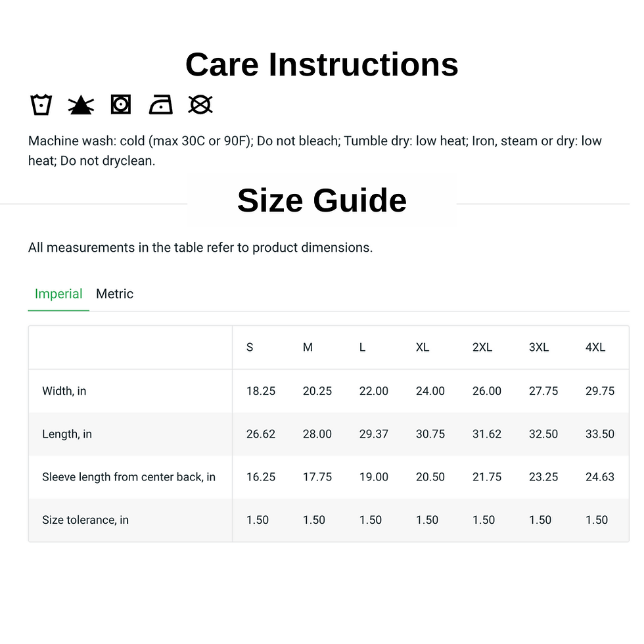
Task: Click the 33.50 length value for 4XL
Action: 599,434
